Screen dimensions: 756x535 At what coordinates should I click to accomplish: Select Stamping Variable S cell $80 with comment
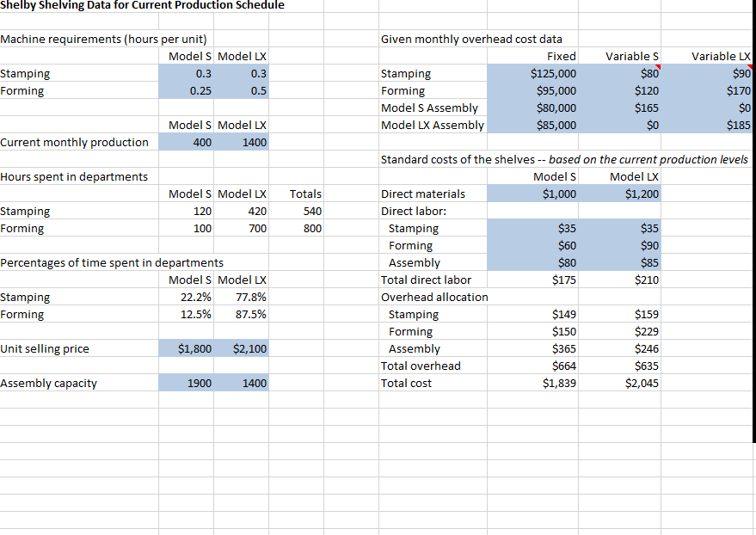619,73
